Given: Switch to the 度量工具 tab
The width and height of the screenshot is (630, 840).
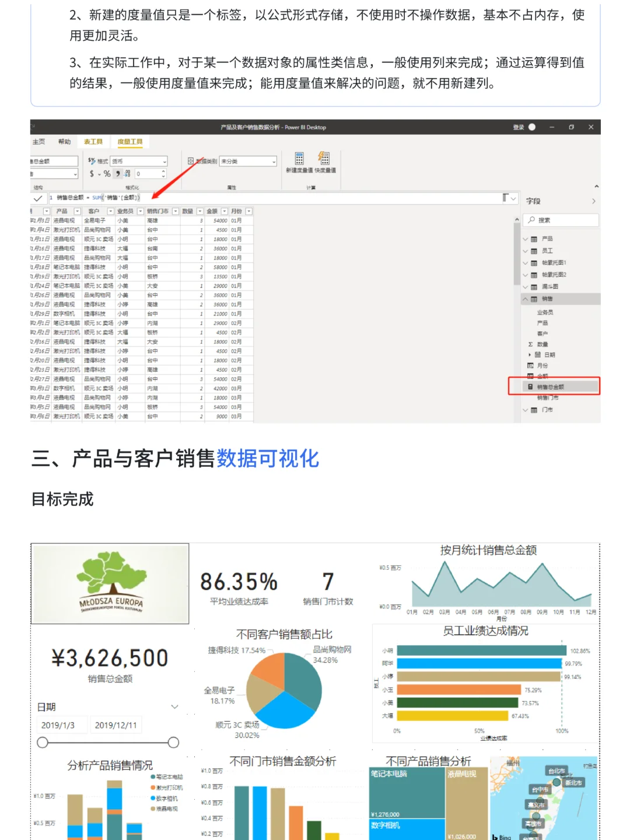Looking at the screenshot, I should (129, 142).
